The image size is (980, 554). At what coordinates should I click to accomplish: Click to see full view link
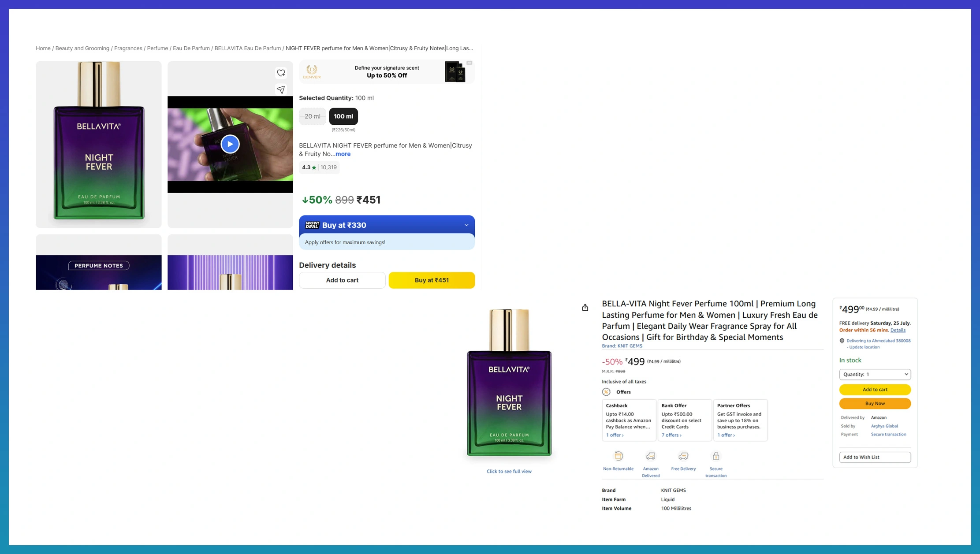509,472
